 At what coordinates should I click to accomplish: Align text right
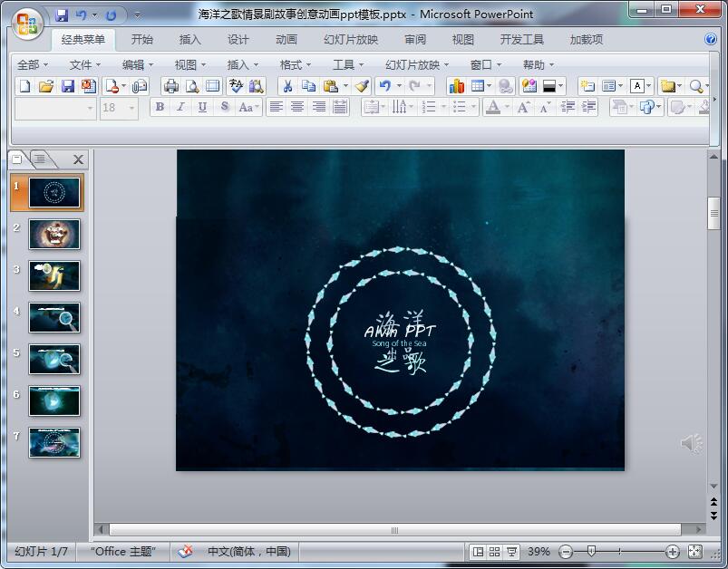[x=318, y=107]
